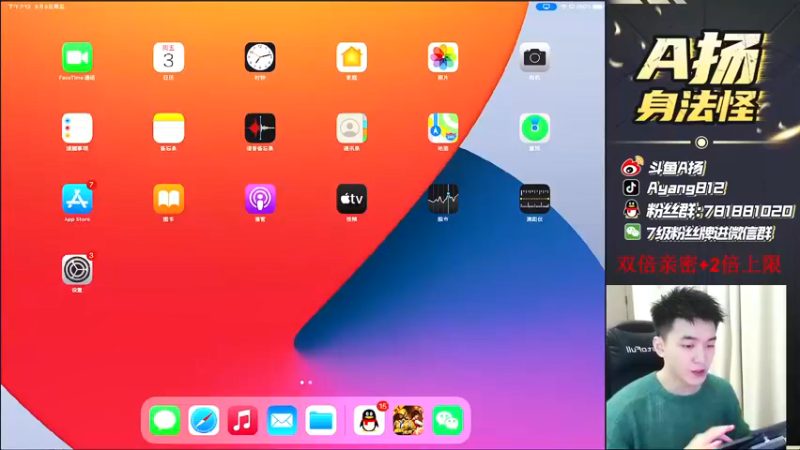800x450 pixels.
Task: Launch the Camera app
Action: click(x=535, y=57)
